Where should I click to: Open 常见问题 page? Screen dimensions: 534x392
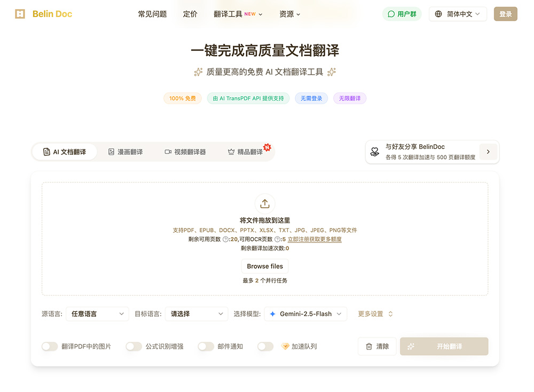[x=152, y=14]
